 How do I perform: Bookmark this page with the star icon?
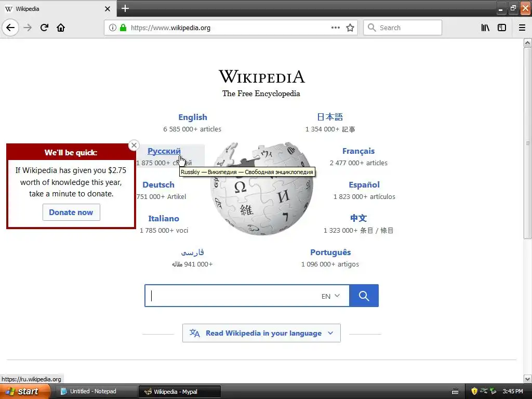[x=350, y=28]
